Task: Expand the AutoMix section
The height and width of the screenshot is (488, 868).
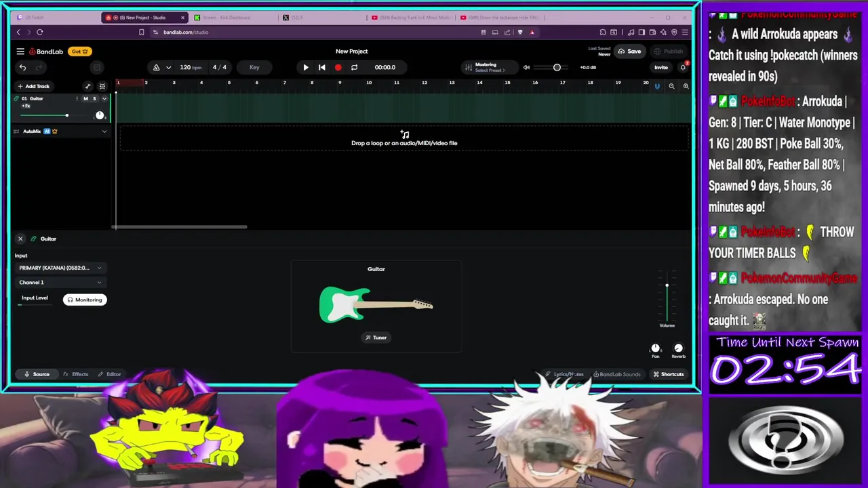Action: point(104,131)
